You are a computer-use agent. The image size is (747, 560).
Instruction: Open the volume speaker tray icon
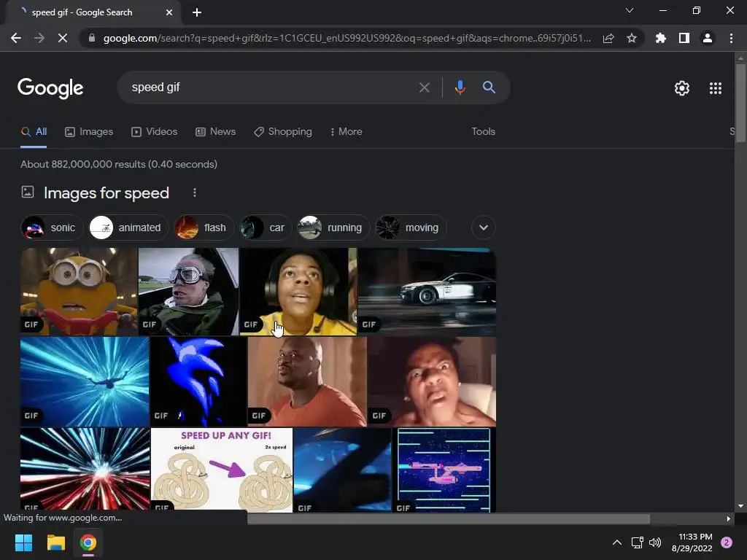tap(655, 542)
